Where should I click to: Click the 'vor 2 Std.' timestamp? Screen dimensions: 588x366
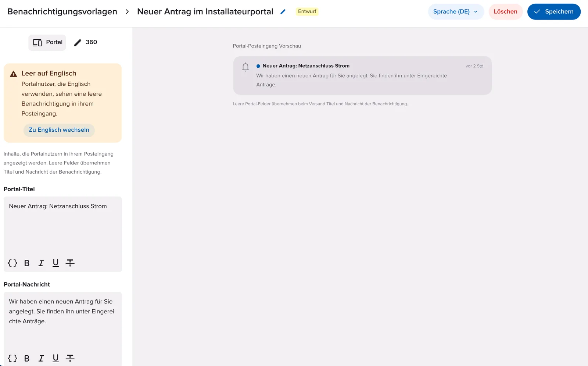(475, 66)
